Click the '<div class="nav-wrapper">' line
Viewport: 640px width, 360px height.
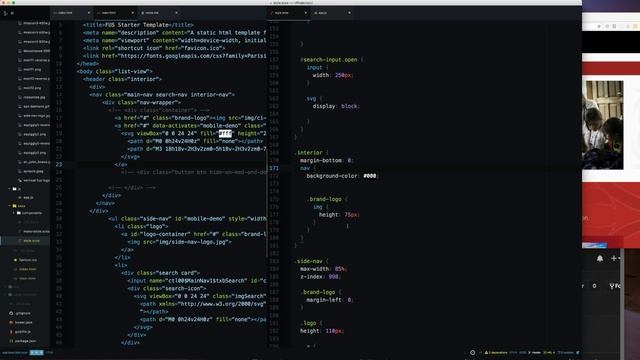pyautogui.click(x=141, y=102)
